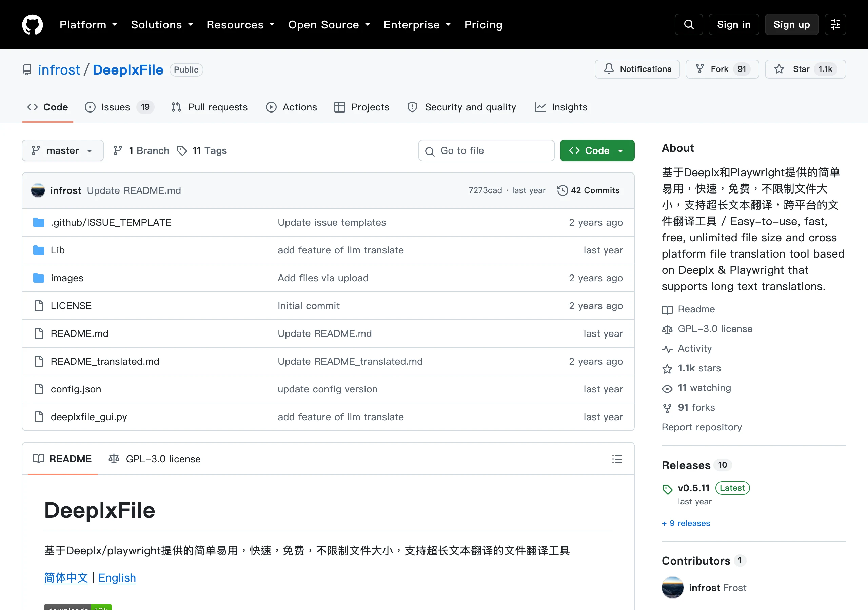Viewport: 868px width, 610px height.
Task: Expand the Resources menu
Action: point(240,24)
